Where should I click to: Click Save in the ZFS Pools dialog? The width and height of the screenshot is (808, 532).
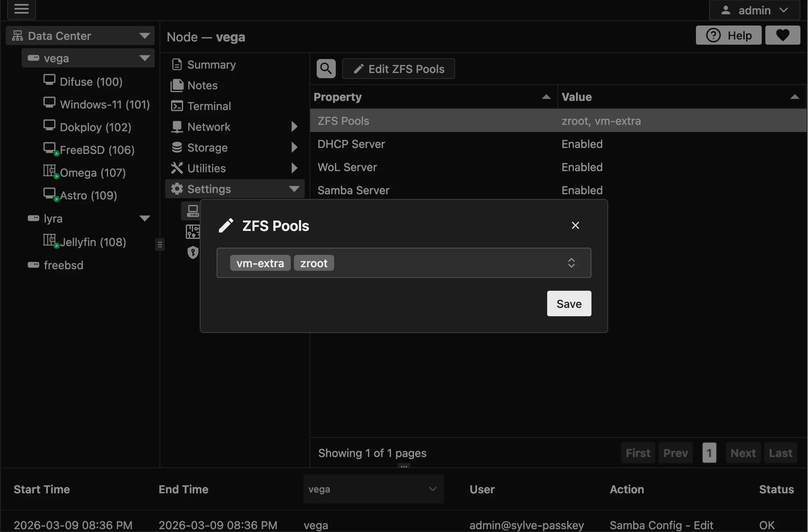pyautogui.click(x=569, y=303)
